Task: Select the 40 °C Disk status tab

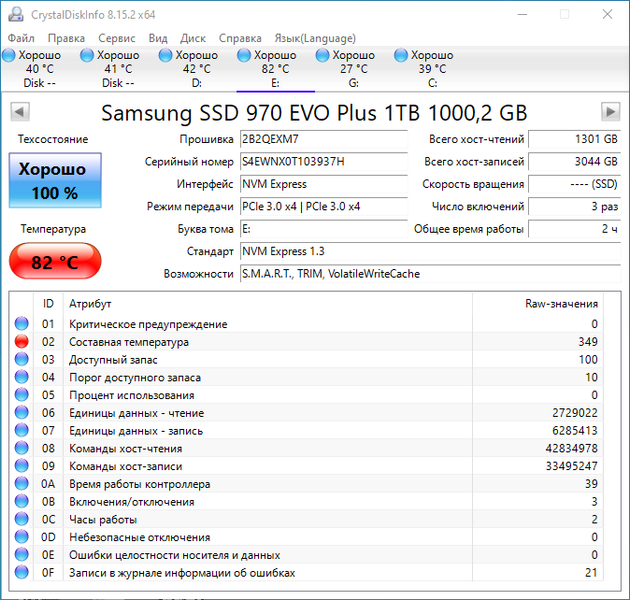Action: click(x=39, y=69)
